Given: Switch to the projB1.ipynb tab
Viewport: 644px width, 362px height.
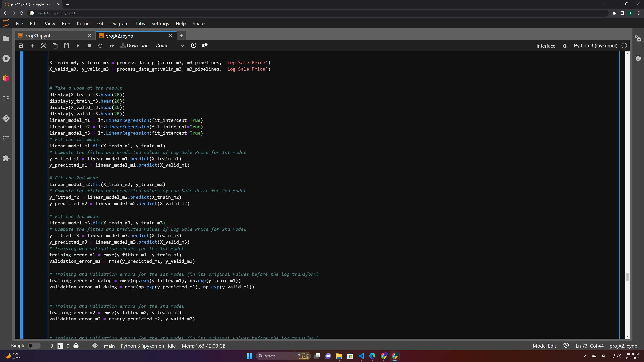Looking at the screenshot, I should point(38,36).
